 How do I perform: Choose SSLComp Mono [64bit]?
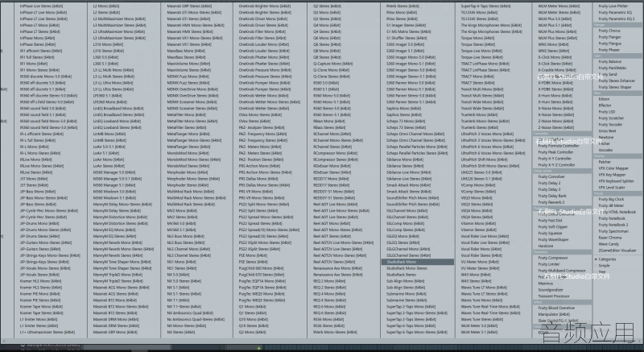click(405, 223)
